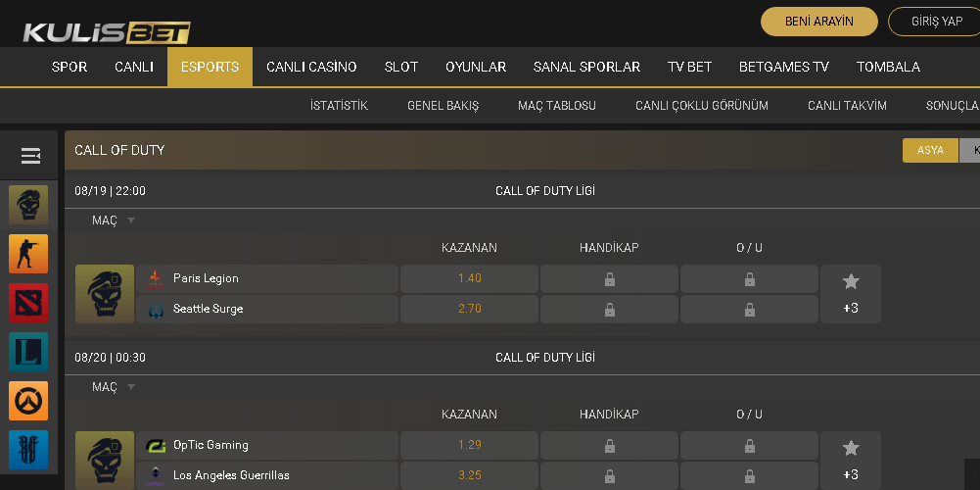Favorite the Paris Legion match with star

[x=851, y=281]
